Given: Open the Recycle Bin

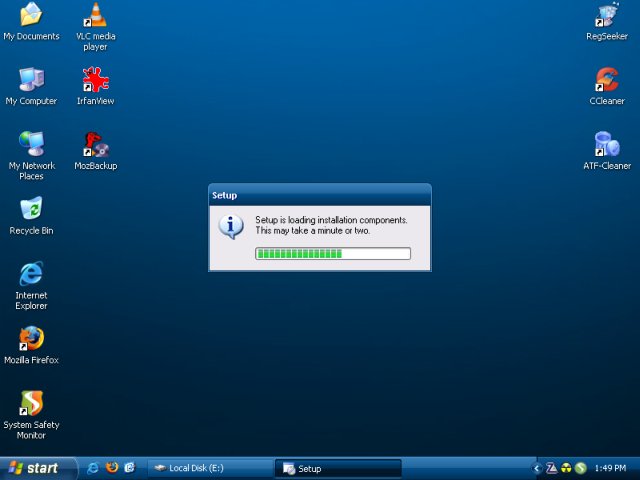Looking at the screenshot, I should (x=31, y=209).
